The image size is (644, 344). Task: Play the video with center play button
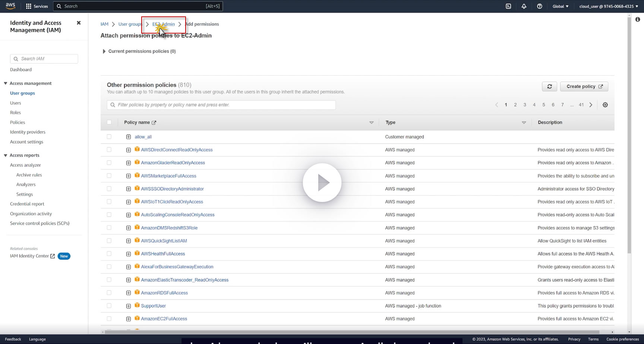point(322,183)
